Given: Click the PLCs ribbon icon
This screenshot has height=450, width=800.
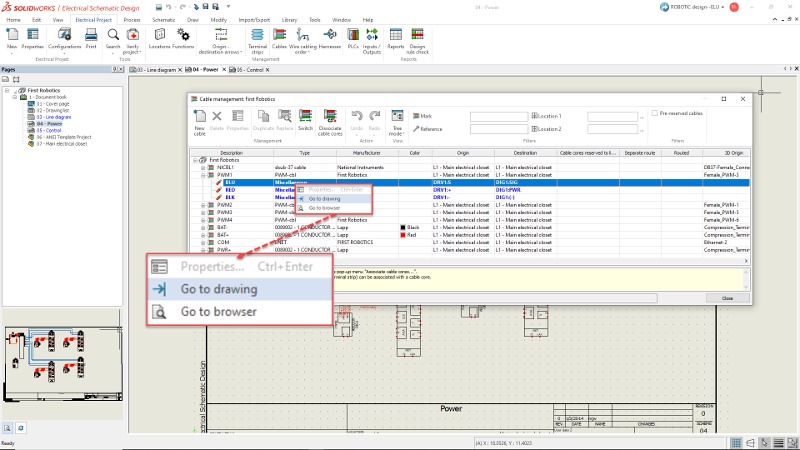Looking at the screenshot, I should point(351,36).
